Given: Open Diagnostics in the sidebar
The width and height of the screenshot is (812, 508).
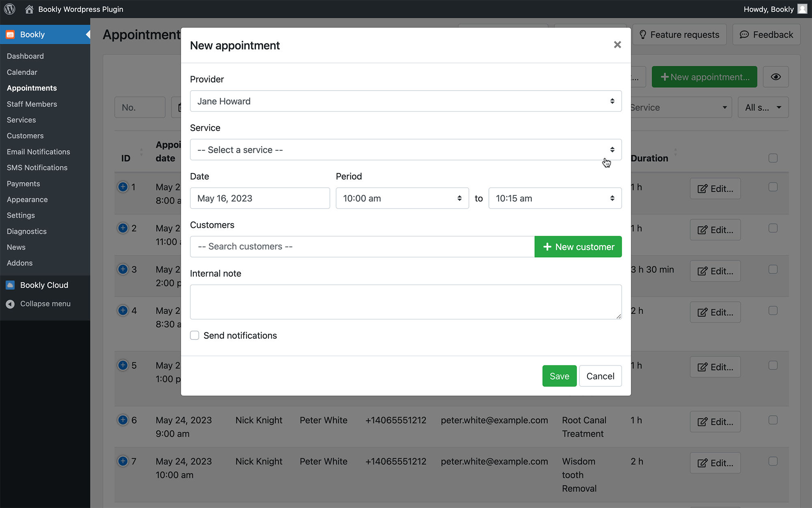Looking at the screenshot, I should point(26,231).
